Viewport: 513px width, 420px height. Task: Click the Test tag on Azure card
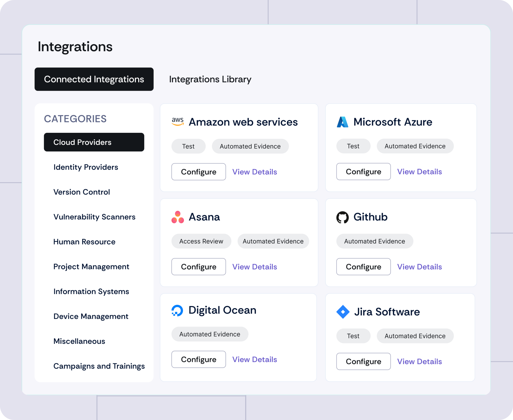pos(353,146)
